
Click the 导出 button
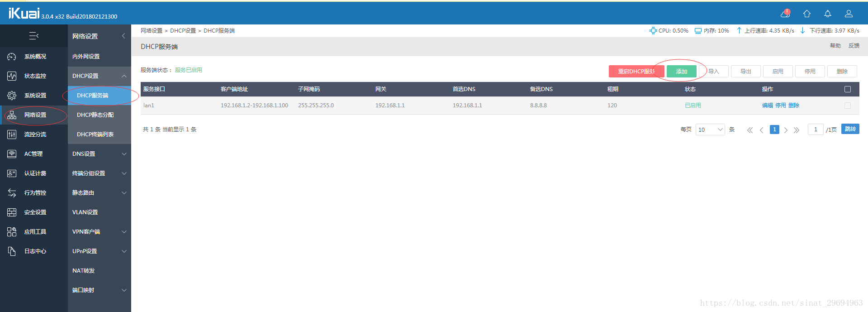(746, 72)
